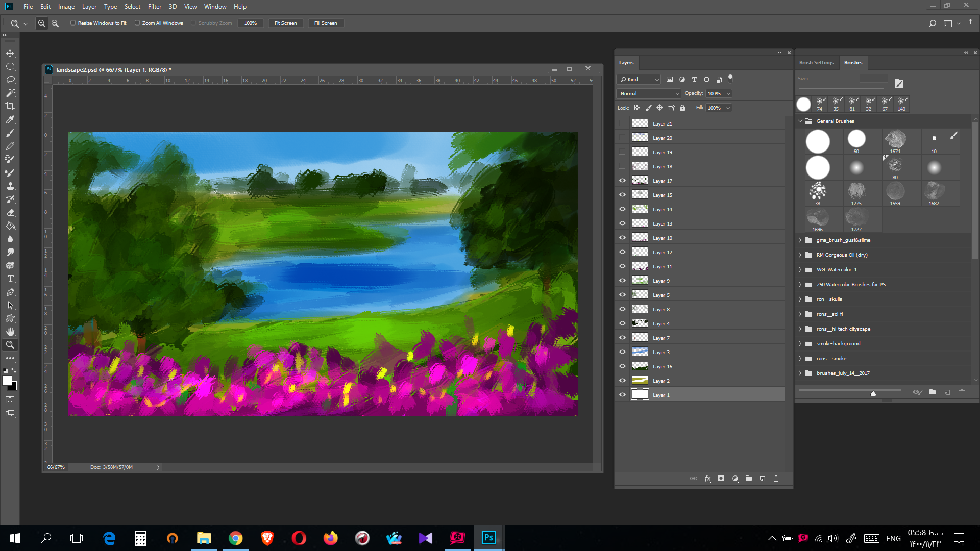Click the Lock all padlock icon
The height and width of the screenshot is (551, 980).
point(682,108)
